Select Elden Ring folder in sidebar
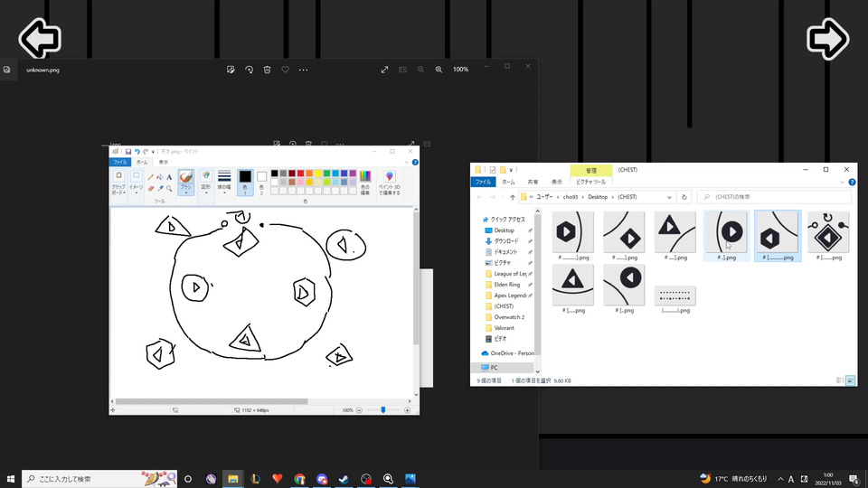Viewport: 868px width, 488px height. [503, 285]
